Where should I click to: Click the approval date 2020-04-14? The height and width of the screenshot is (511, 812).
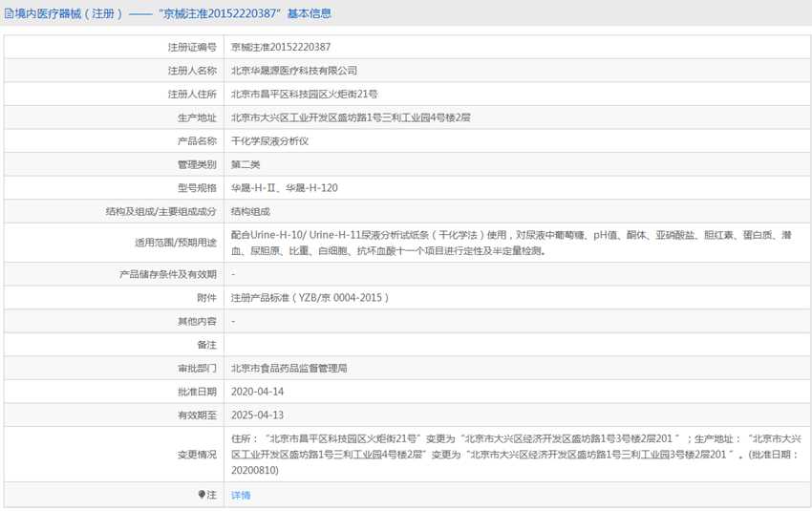257,392
